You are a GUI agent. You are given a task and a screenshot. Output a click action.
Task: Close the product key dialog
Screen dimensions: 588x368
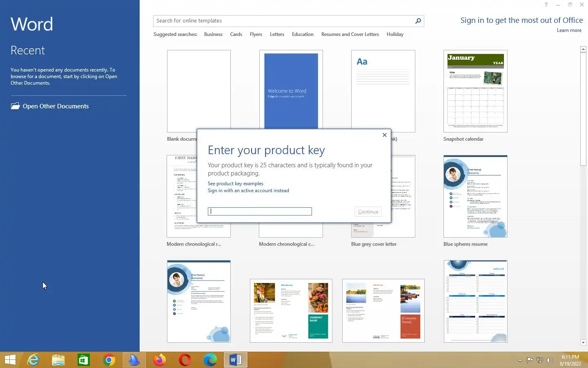tap(384, 135)
